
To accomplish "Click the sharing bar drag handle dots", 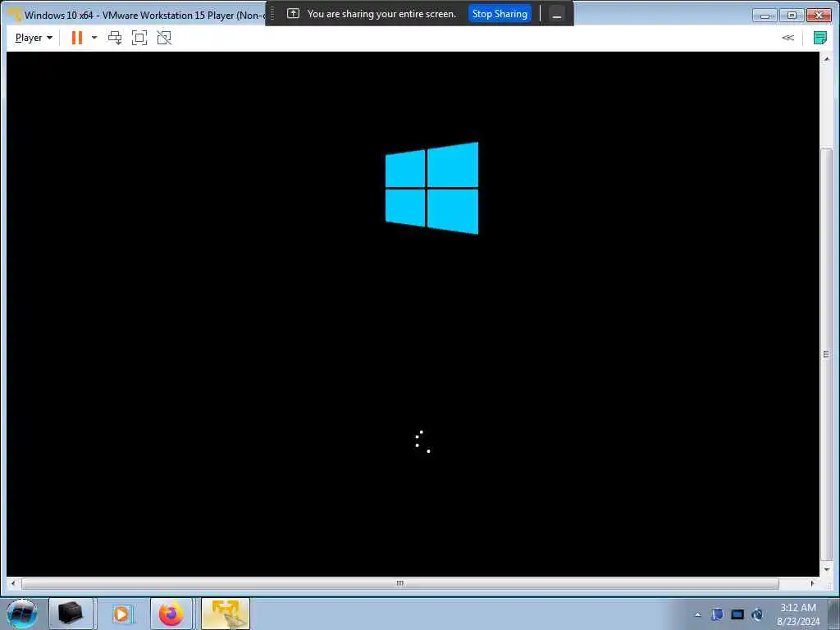I will pyautogui.click(x=272, y=13).
